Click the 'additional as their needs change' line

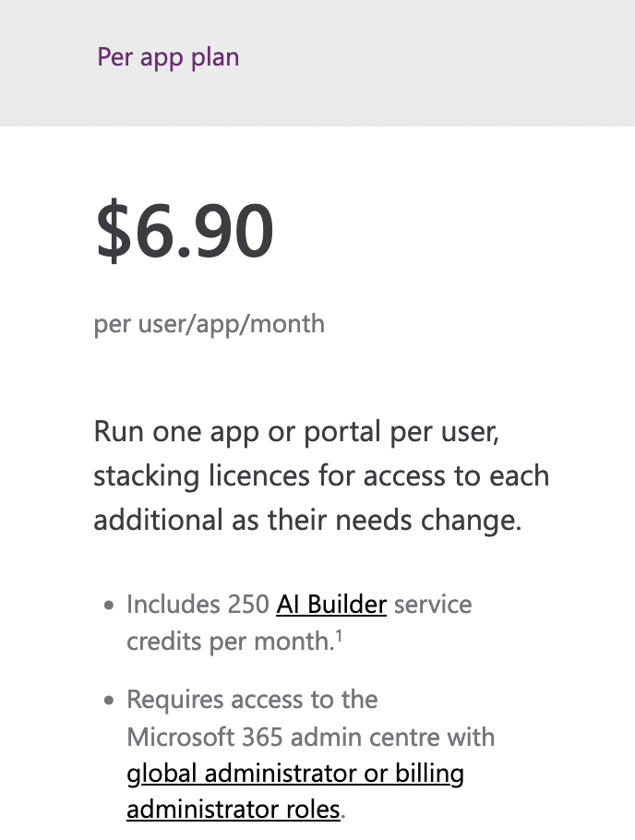tap(307, 521)
